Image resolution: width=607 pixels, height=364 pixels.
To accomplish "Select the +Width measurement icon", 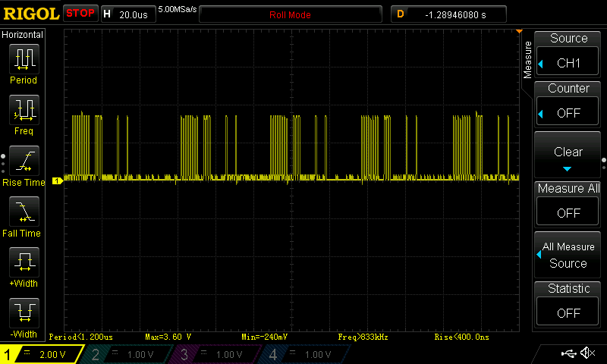I will pos(24,262).
